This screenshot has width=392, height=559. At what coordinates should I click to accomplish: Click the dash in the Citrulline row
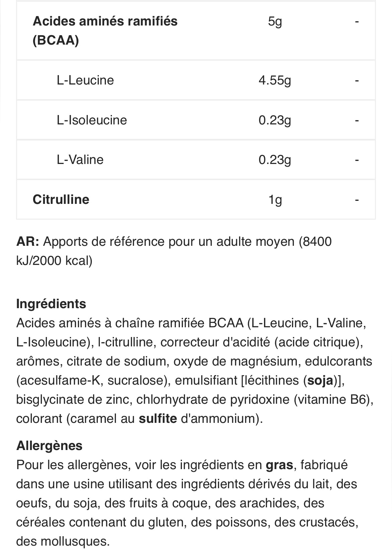[x=357, y=200]
